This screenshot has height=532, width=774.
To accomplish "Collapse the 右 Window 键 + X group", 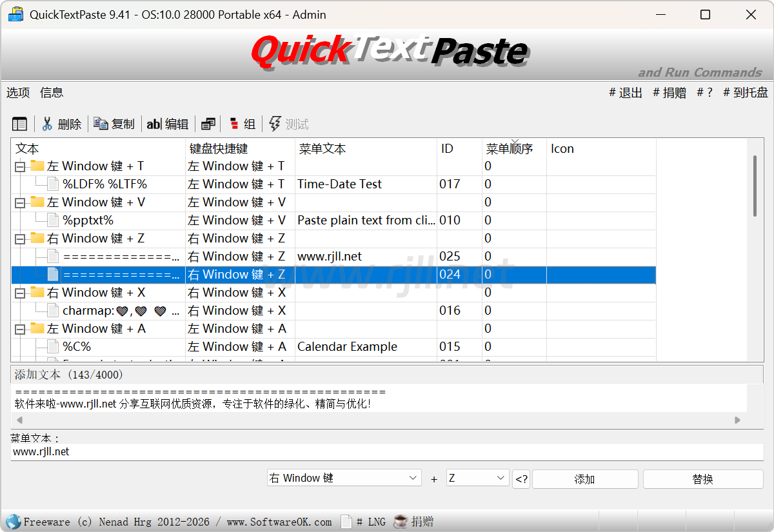I will pyautogui.click(x=20, y=293).
